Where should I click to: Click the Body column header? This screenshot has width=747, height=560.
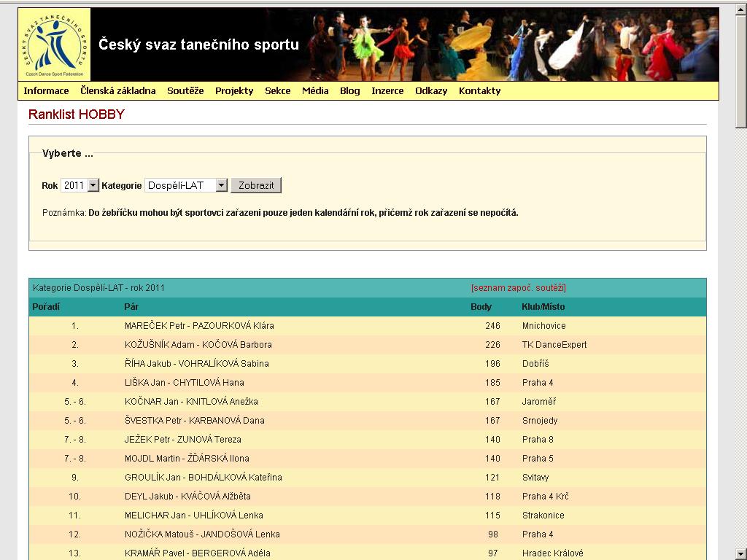tap(481, 307)
